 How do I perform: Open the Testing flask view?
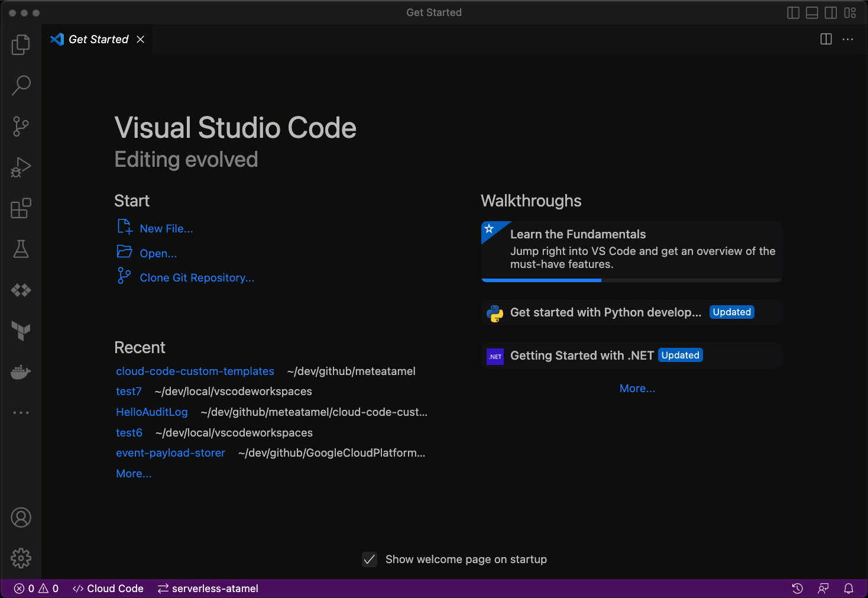coord(21,249)
